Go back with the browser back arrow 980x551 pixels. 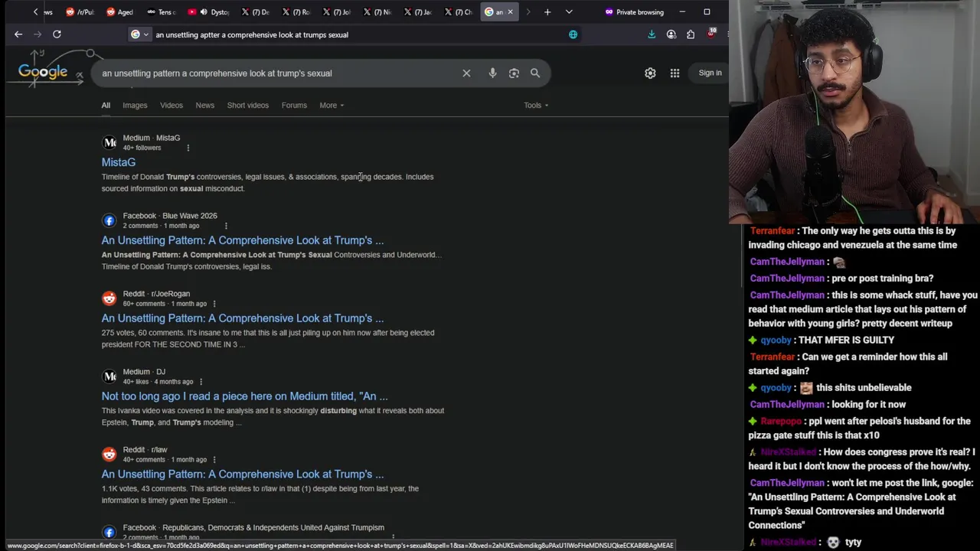pyautogui.click(x=18, y=34)
